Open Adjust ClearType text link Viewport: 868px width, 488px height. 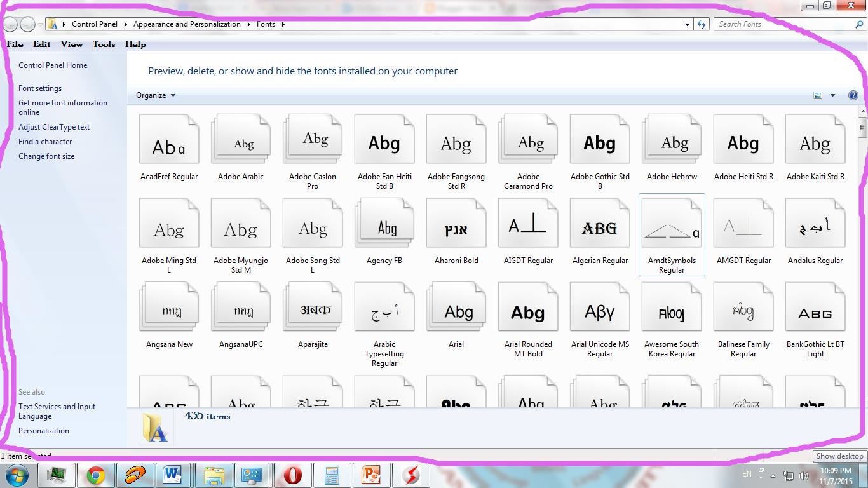[54, 127]
